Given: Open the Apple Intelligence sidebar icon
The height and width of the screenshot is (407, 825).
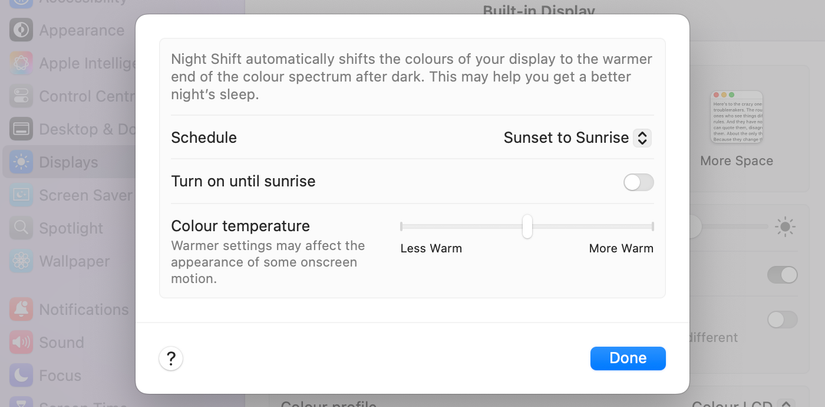Looking at the screenshot, I should [x=21, y=64].
